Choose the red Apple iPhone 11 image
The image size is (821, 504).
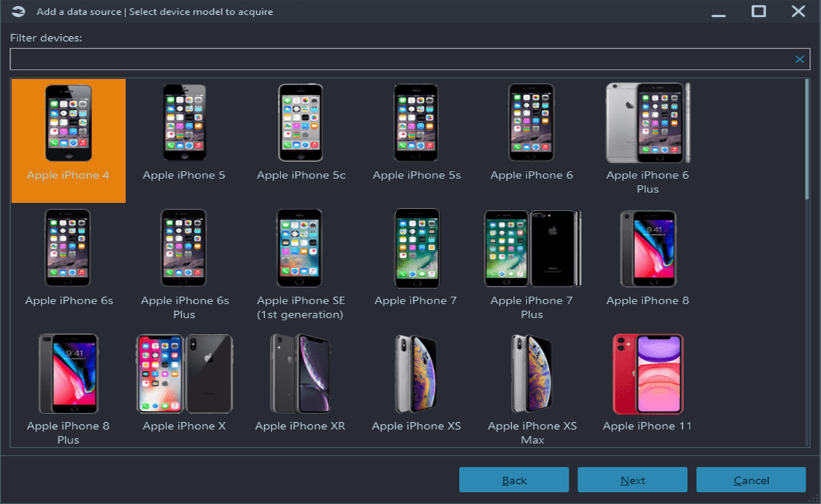(x=648, y=373)
